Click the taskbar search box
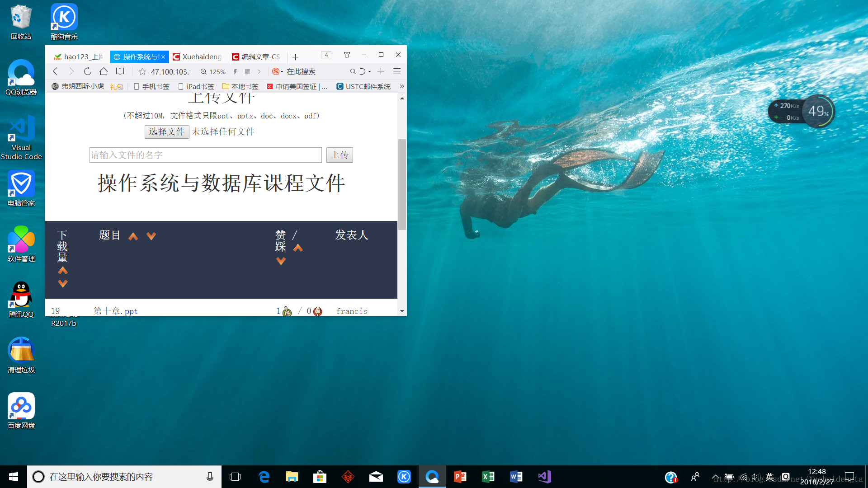 point(124,477)
